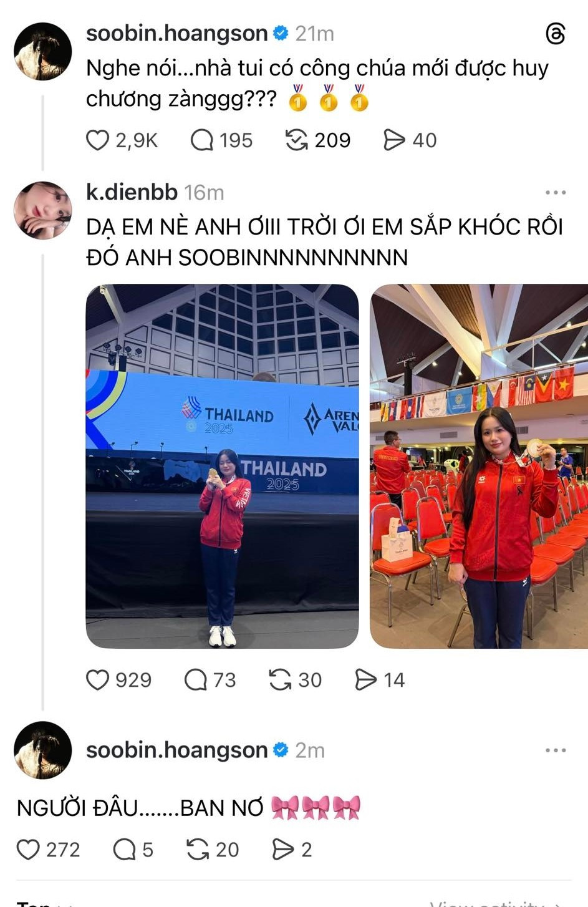The image size is (588, 907).
Task: Tap the Threads logo icon
Action: point(555,33)
